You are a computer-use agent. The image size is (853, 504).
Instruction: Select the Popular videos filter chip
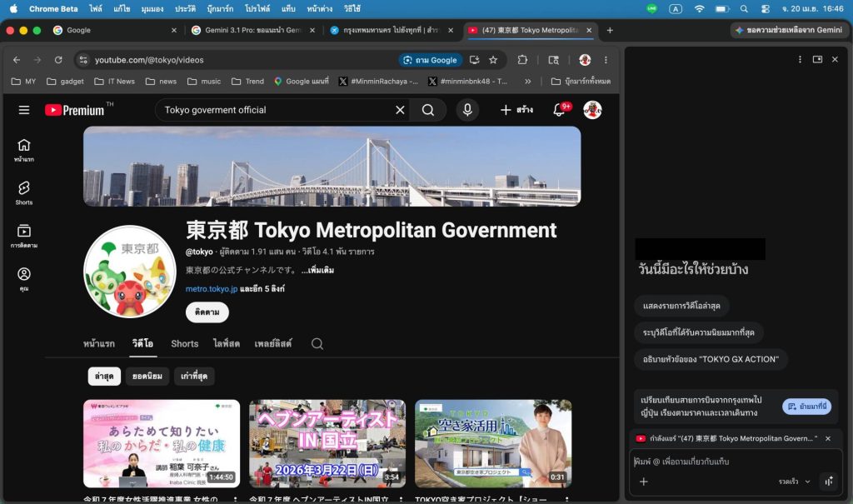point(147,377)
